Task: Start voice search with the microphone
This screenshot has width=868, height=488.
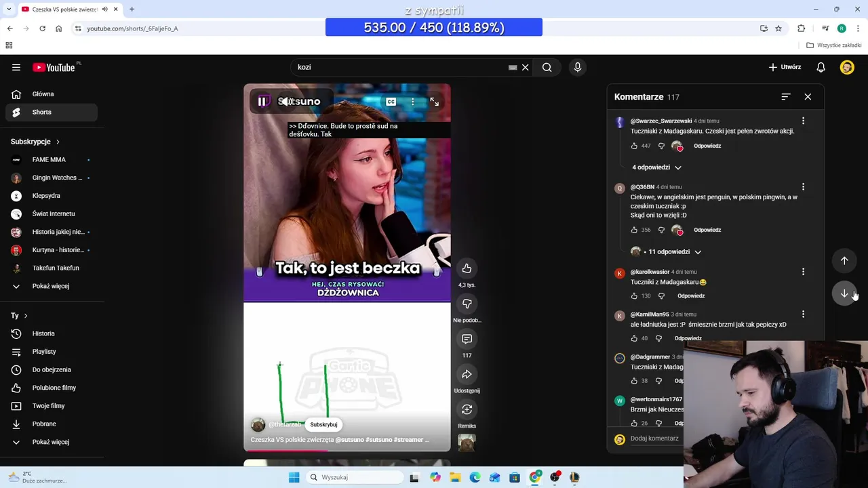Action: pos(577,67)
